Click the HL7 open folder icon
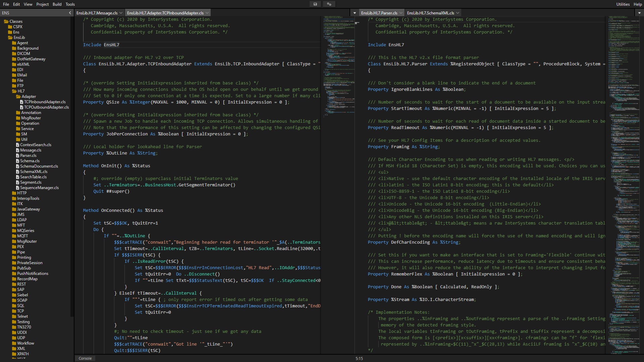The height and width of the screenshot is (362, 644). [14, 91]
